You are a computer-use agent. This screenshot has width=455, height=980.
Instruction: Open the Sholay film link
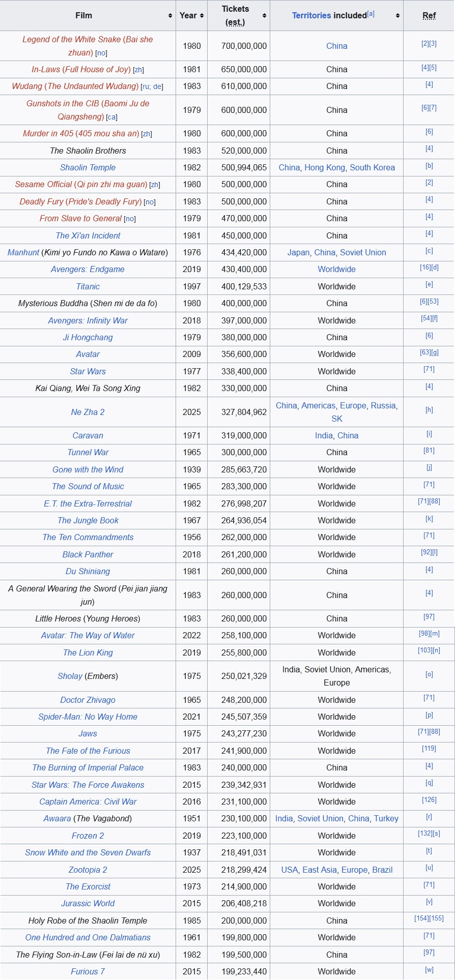point(70,676)
